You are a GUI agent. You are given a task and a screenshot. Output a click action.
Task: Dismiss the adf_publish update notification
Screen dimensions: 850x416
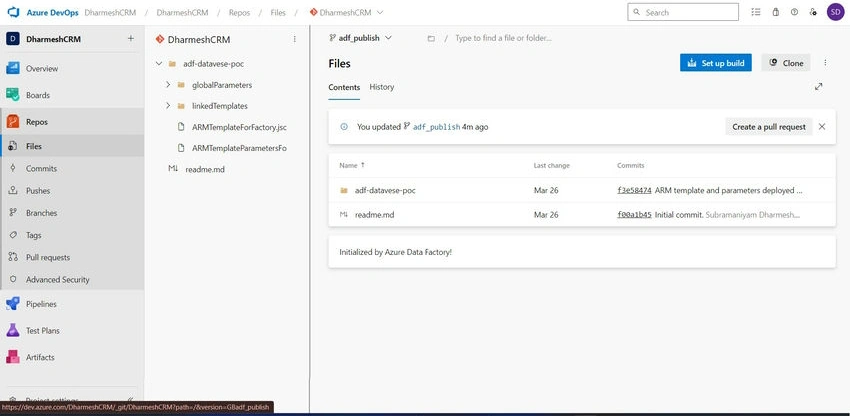click(x=822, y=126)
